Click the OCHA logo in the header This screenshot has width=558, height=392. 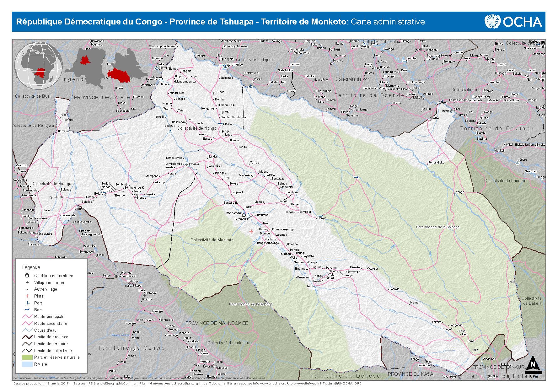tap(513, 22)
